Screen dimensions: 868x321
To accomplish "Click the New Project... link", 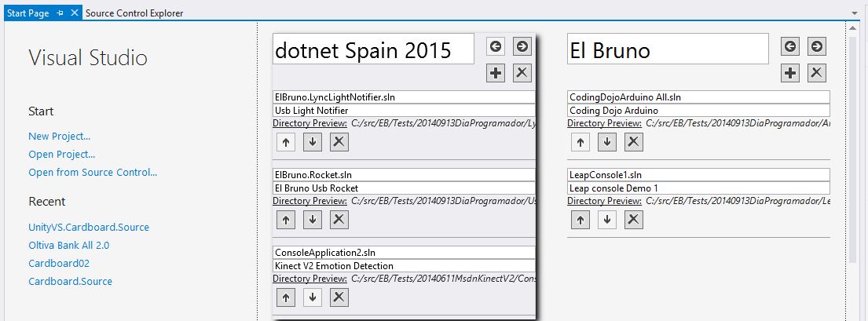I will [x=59, y=137].
